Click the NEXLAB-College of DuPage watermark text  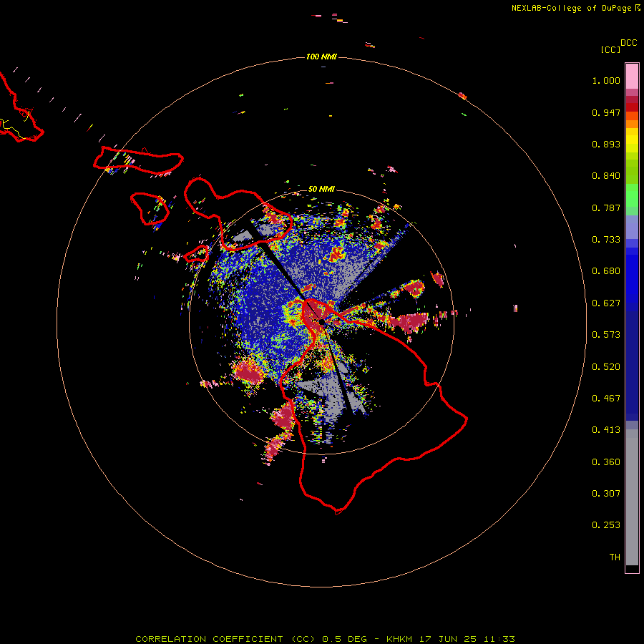pyautogui.click(x=575, y=8)
